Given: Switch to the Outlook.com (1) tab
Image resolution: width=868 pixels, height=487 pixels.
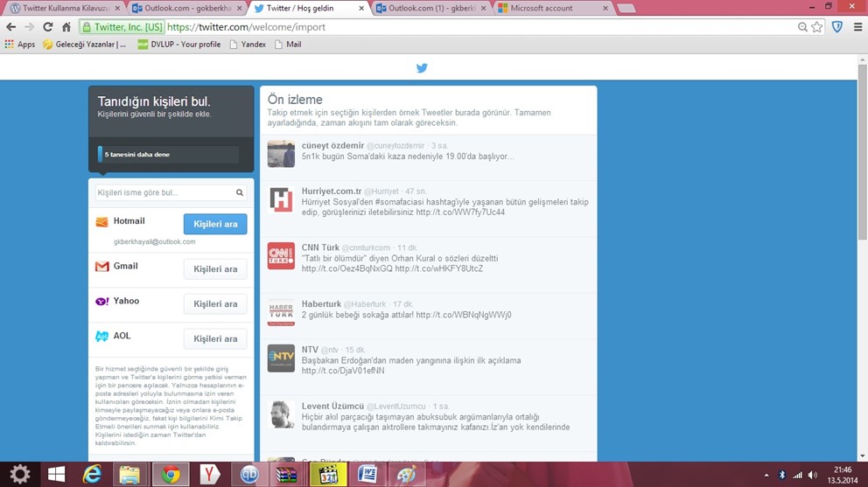Looking at the screenshot, I should coord(431,8).
